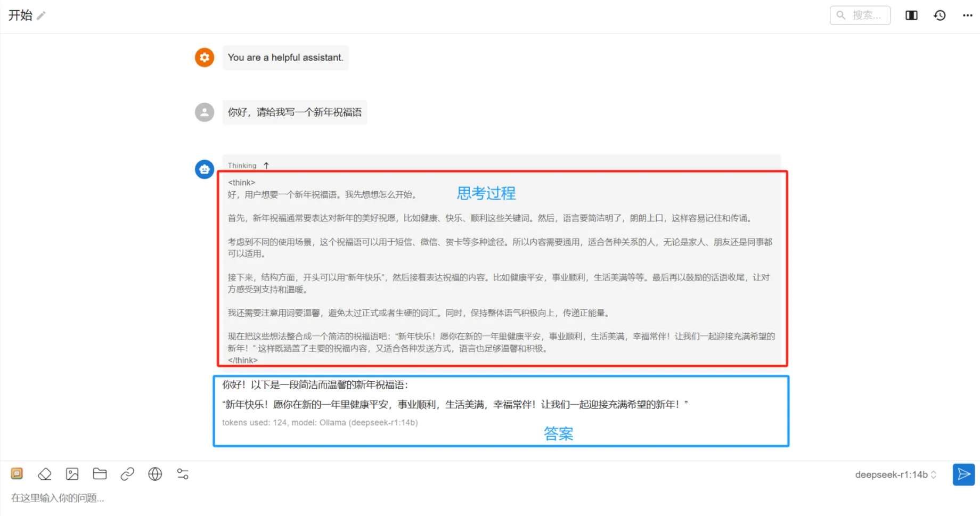Viewport: 980px width, 516px height.
Task: Click the orange system prompt gear avatar
Action: (205, 58)
